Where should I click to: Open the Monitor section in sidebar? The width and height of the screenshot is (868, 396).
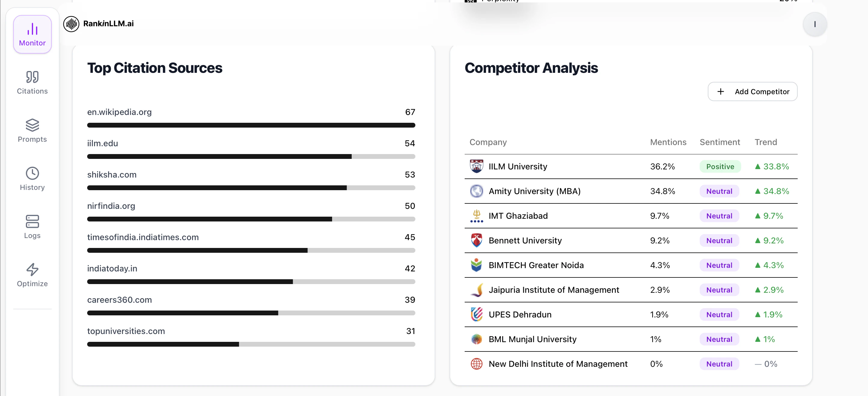[32, 34]
